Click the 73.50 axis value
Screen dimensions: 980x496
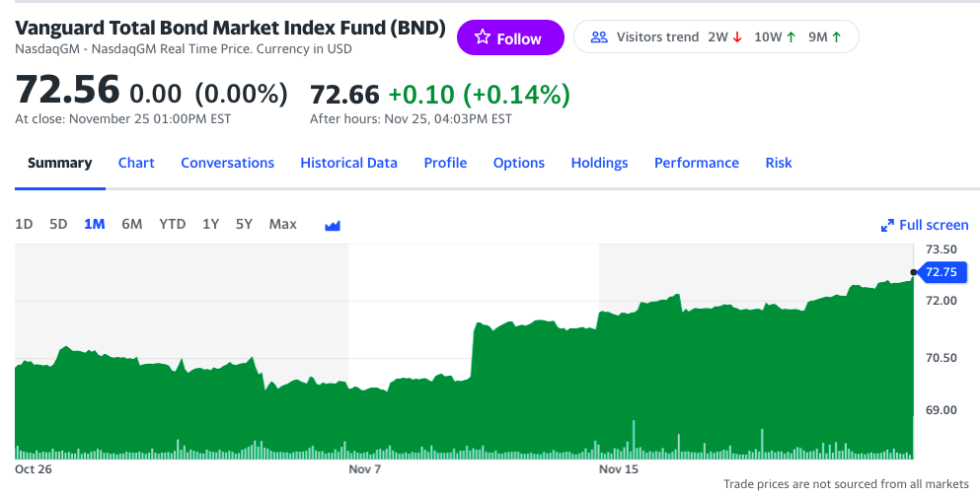pos(942,249)
